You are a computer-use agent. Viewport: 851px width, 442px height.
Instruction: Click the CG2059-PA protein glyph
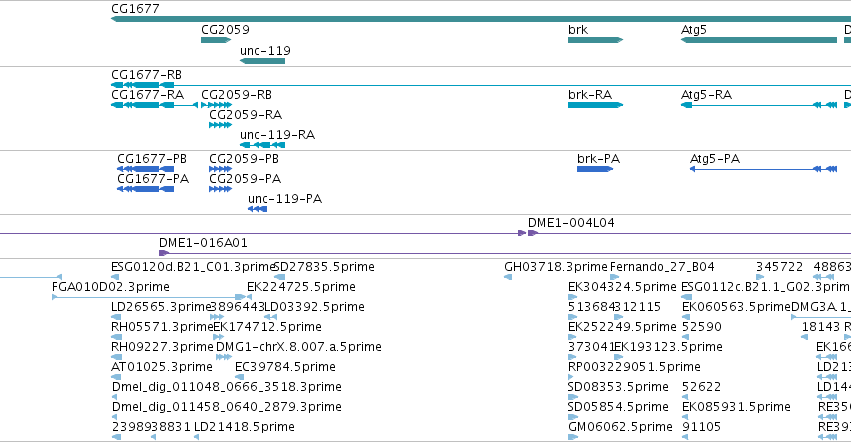click(220, 189)
